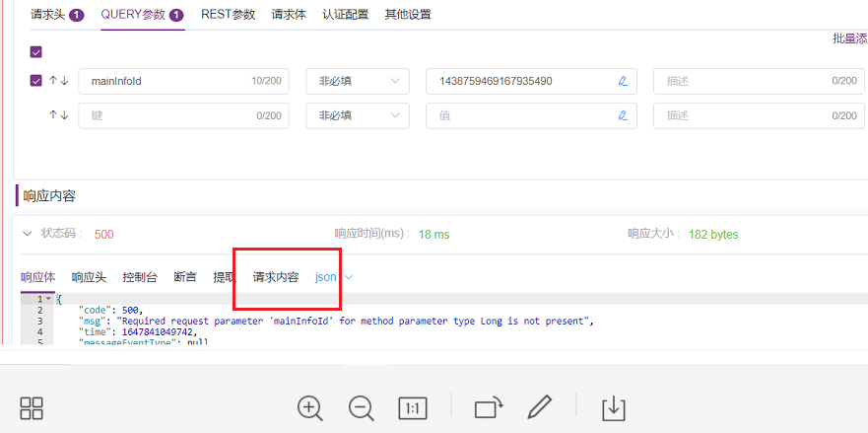Open the 请求体 tab

[x=289, y=15]
